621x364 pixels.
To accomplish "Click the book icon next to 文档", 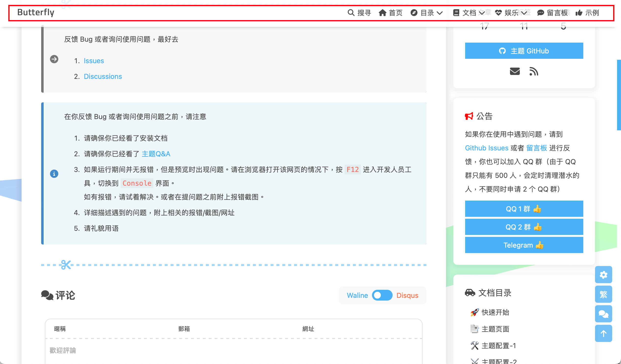I will 456,13.
